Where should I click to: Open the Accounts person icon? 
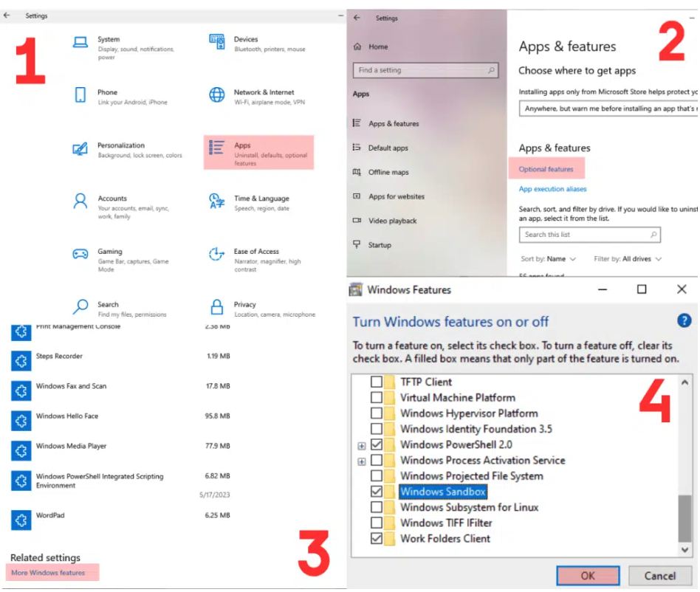[x=80, y=202]
